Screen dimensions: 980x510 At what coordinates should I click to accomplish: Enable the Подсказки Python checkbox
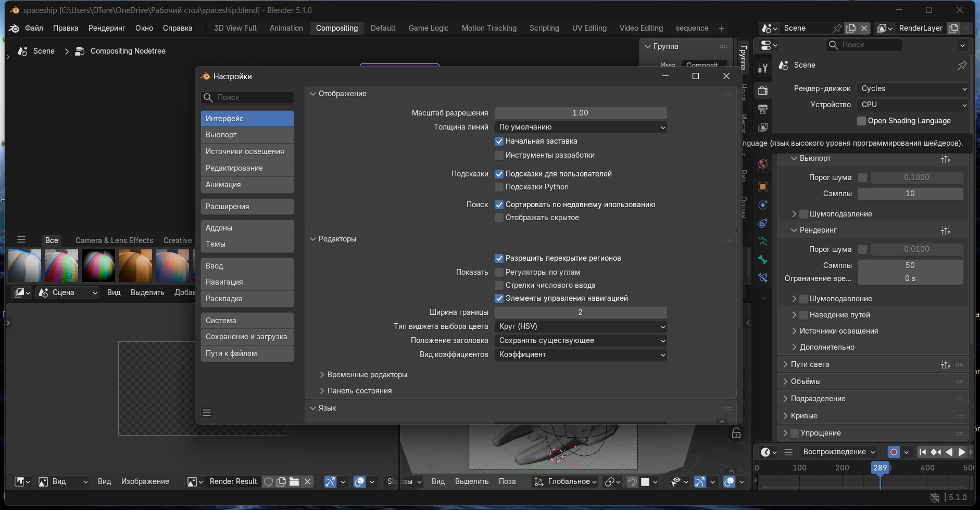(499, 187)
